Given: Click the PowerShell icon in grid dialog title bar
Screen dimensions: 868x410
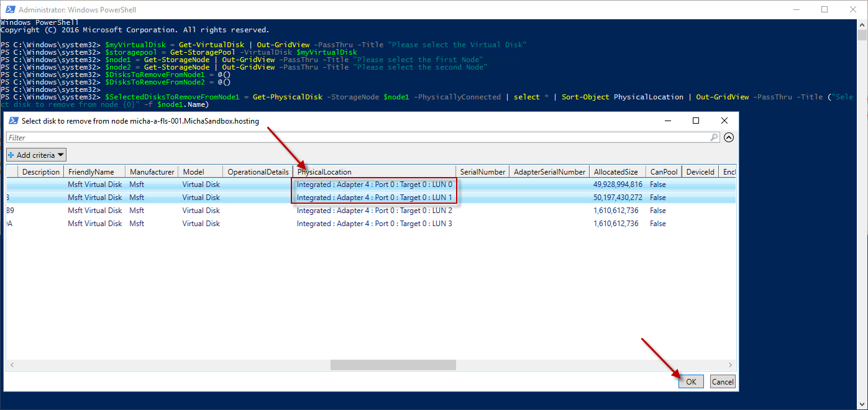Looking at the screenshot, I should pos(13,121).
